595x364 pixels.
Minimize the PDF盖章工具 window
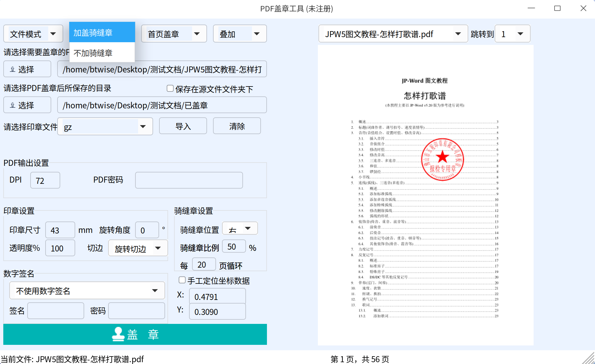click(x=531, y=8)
